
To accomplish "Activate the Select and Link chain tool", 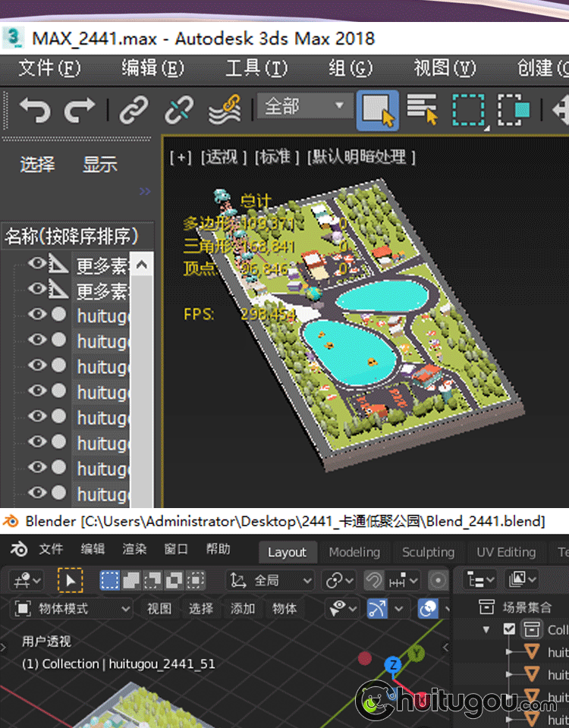I will point(134,110).
